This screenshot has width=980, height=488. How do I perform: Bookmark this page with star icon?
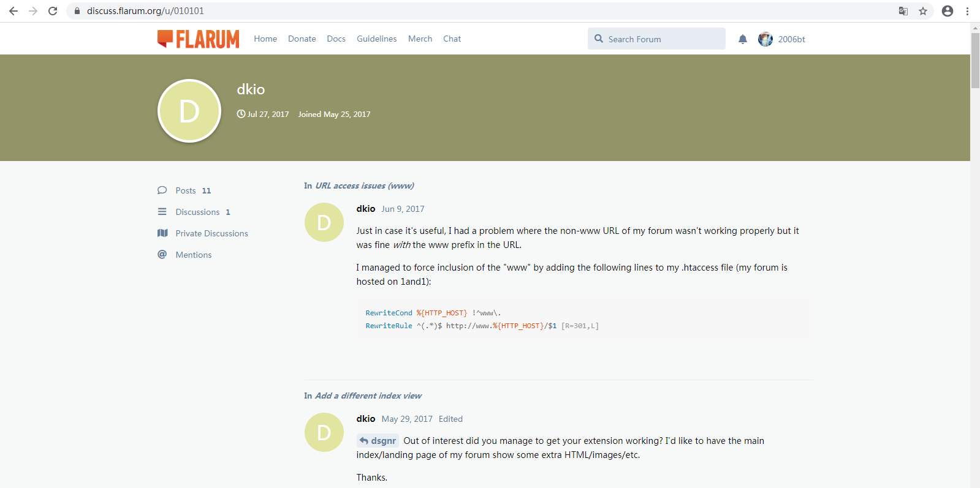923,11
